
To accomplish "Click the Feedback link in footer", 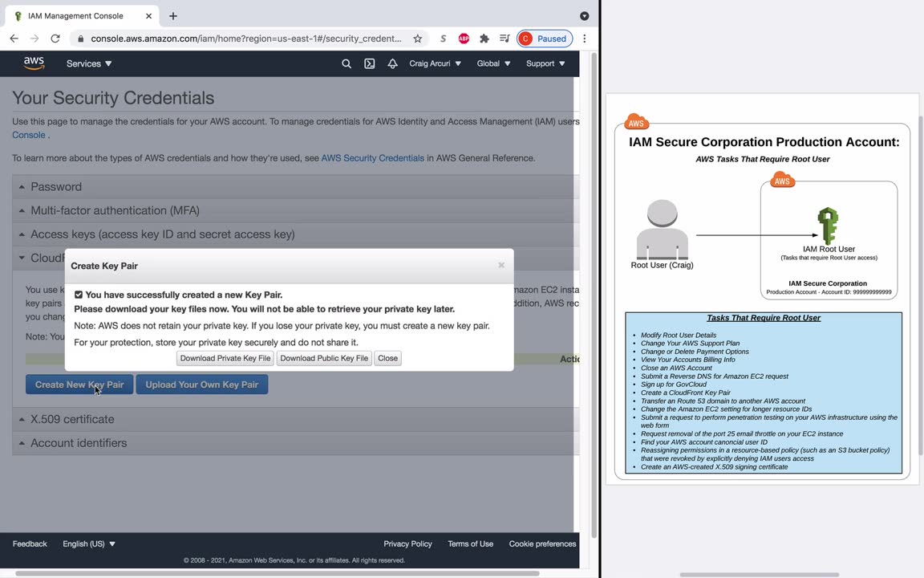I will point(30,543).
